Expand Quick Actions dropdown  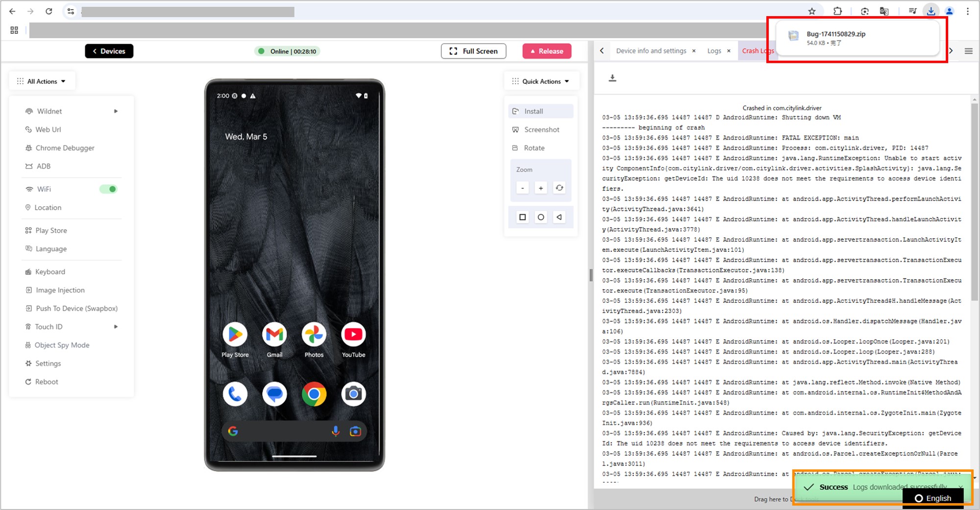pyautogui.click(x=541, y=81)
